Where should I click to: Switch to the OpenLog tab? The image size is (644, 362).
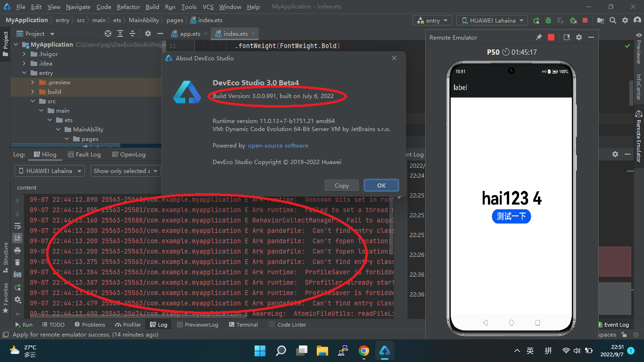(129, 154)
